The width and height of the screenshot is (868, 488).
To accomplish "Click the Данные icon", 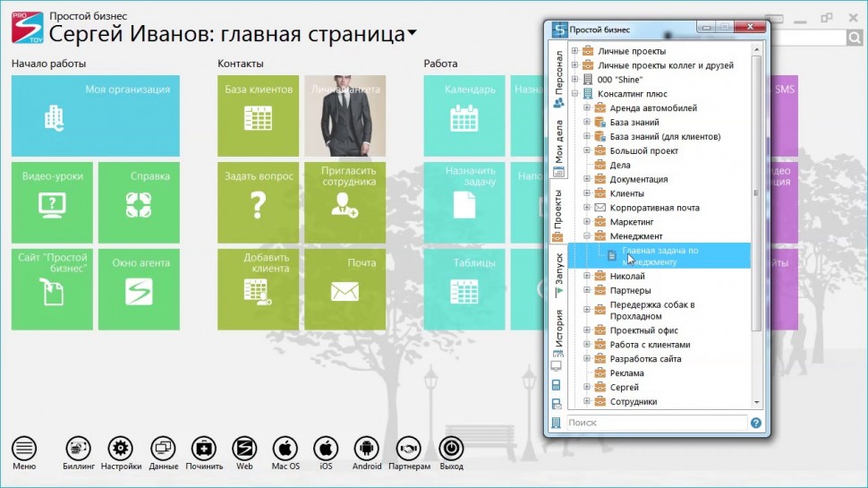I will pyautogui.click(x=163, y=449).
